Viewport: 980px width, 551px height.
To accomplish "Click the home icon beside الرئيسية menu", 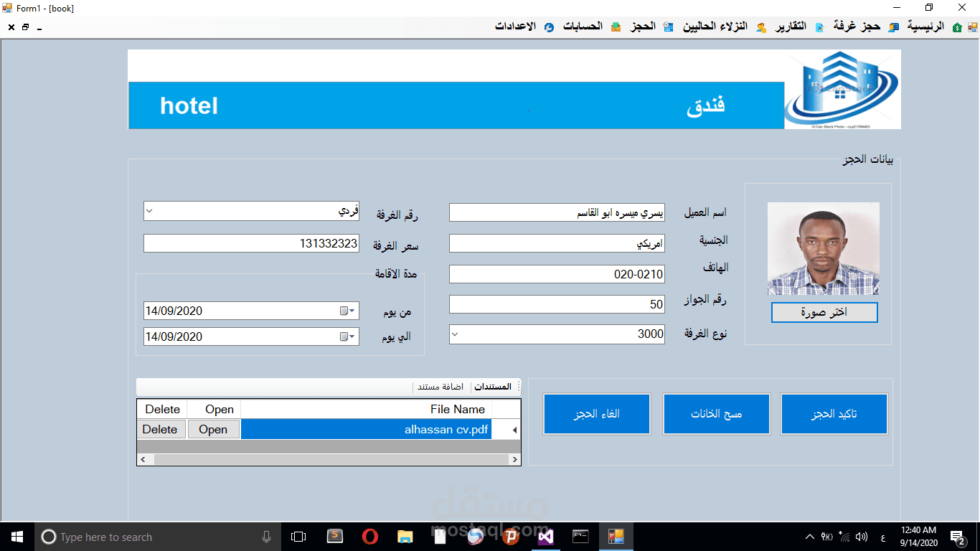I will [x=957, y=27].
